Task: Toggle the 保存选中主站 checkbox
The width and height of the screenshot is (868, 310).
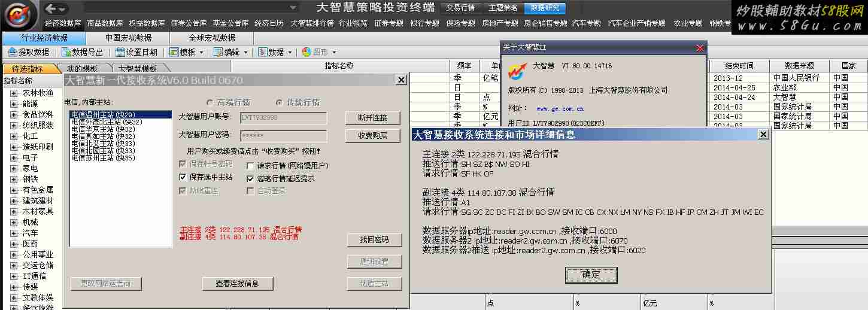Action: (183, 177)
